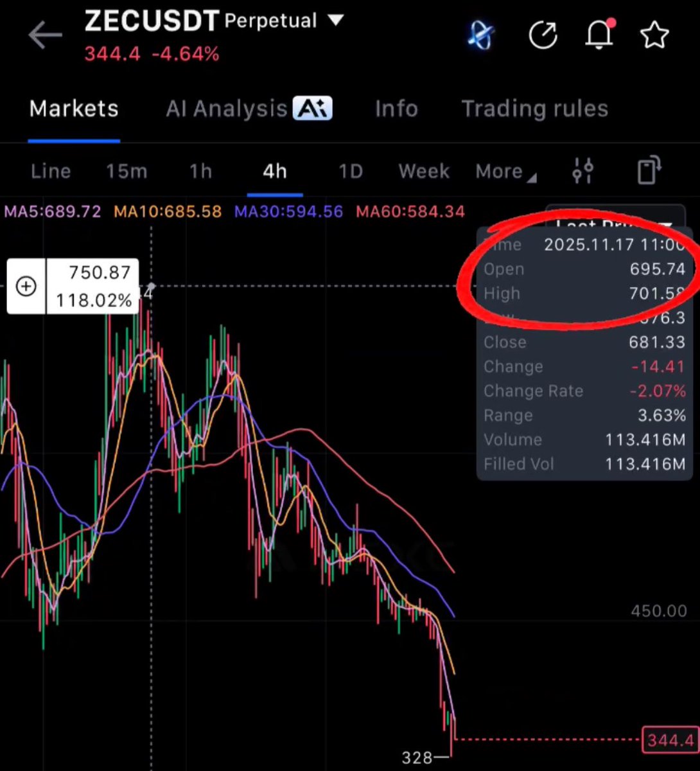Viewport: 700px width, 771px height.
Task: Switch chart to Week interval
Action: point(424,172)
